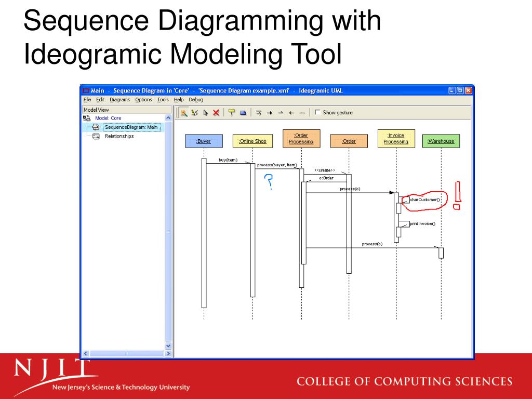532x399 pixels.
Task: Select Relationships tree item
Action: [x=119, y=136]
